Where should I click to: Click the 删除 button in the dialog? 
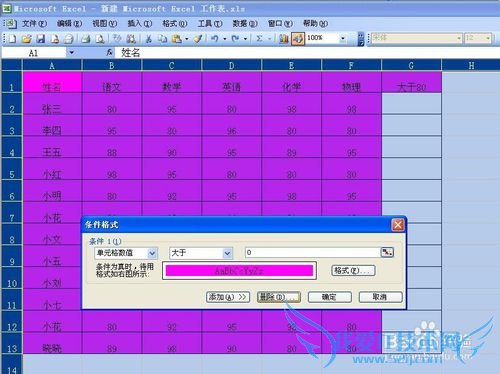[279, 297]
